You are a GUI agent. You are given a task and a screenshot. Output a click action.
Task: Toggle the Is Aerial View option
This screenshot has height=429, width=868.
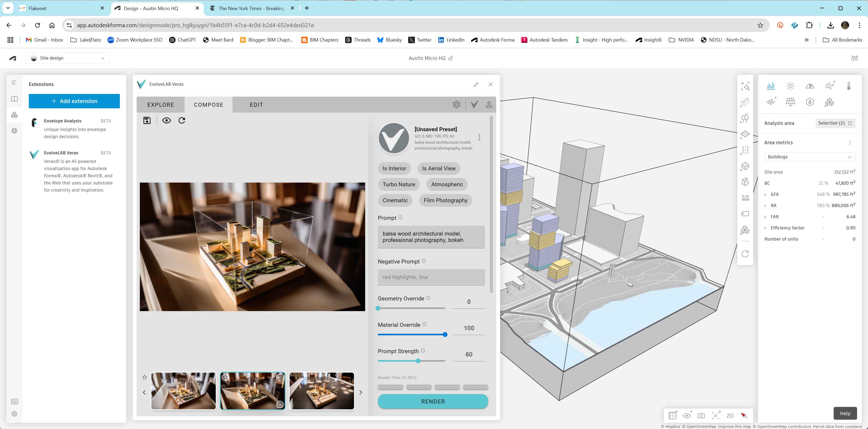(438, 168)
